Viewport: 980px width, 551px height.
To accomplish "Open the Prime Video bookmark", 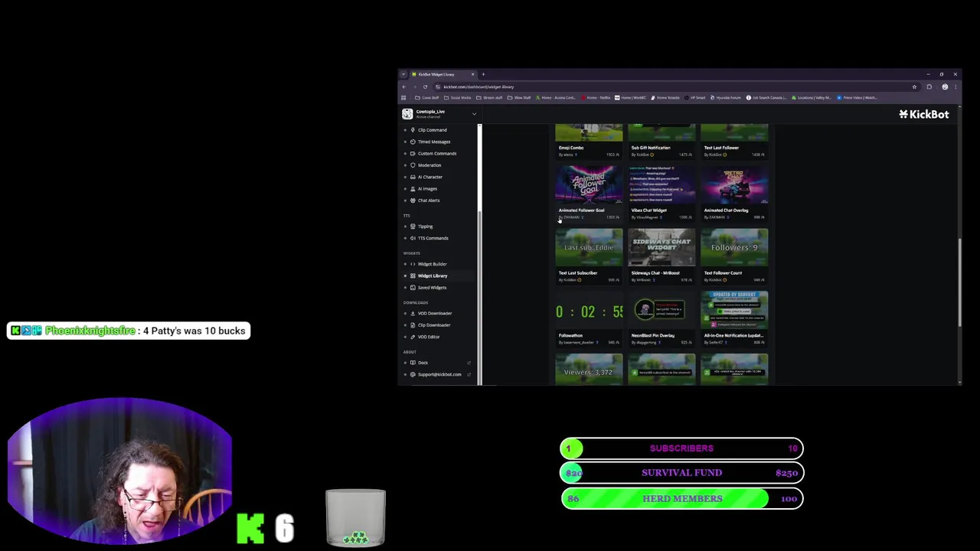I will tap(857, 98).
